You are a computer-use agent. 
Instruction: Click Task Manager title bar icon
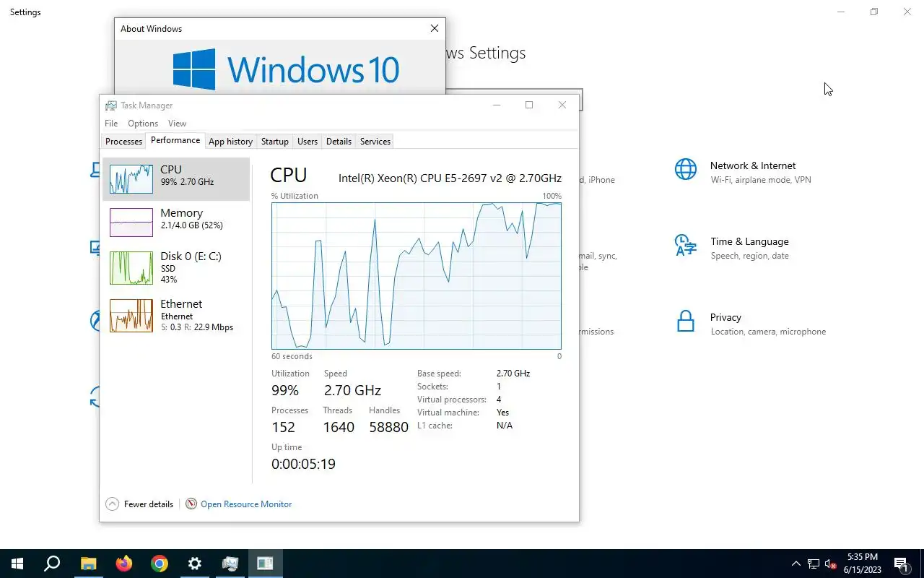pyautogui.click(x=110, y=105)
